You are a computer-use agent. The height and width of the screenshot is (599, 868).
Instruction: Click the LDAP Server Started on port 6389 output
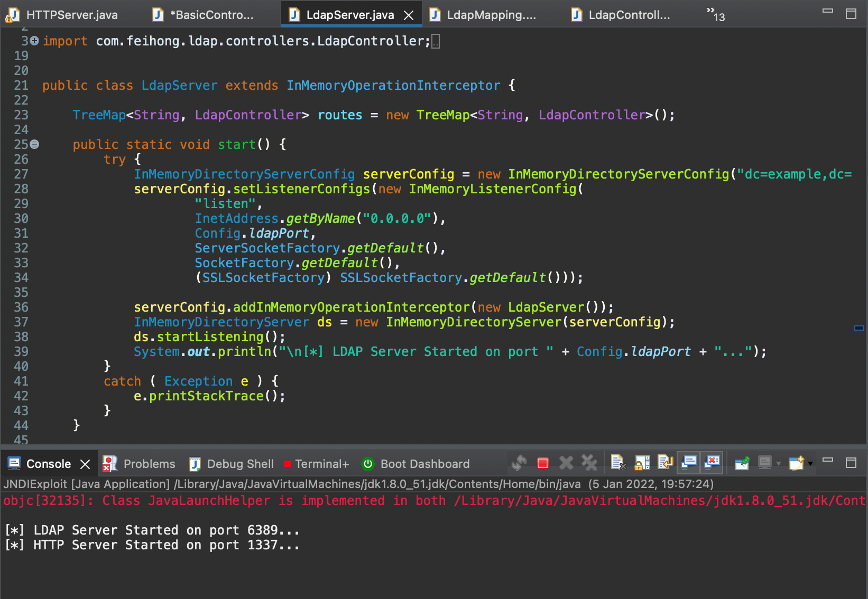coord(152,530)
